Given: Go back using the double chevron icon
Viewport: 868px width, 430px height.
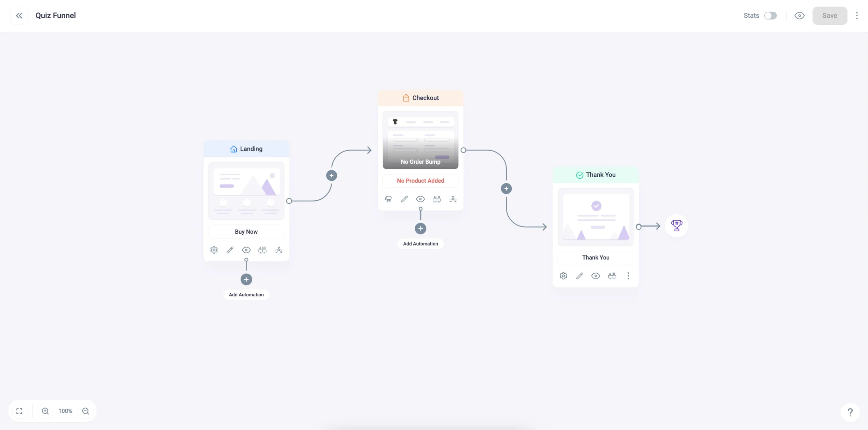Looking at the screenshot, I should [19, 16].
